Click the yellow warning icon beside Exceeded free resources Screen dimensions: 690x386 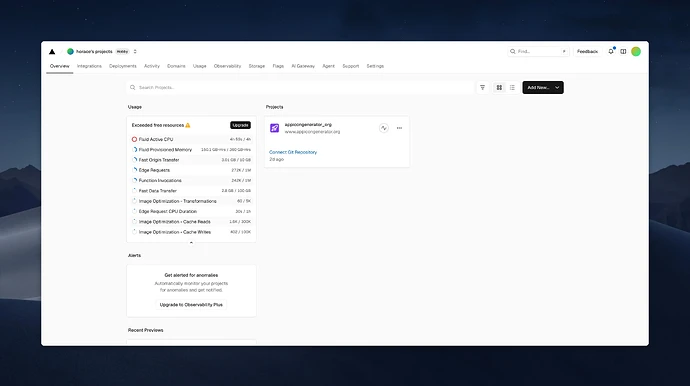point(188,125)
